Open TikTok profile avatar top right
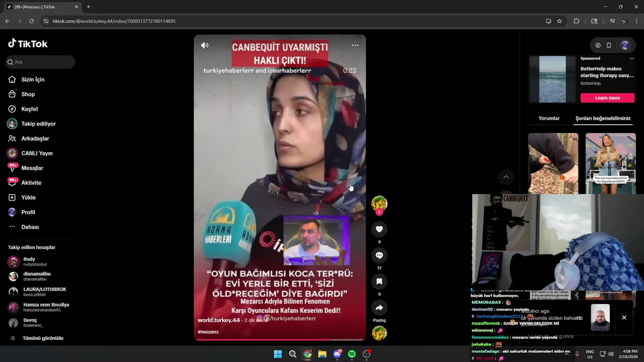The width and height of the screenshot is (644, 362). pyautogui.click(x=625, y=45)
